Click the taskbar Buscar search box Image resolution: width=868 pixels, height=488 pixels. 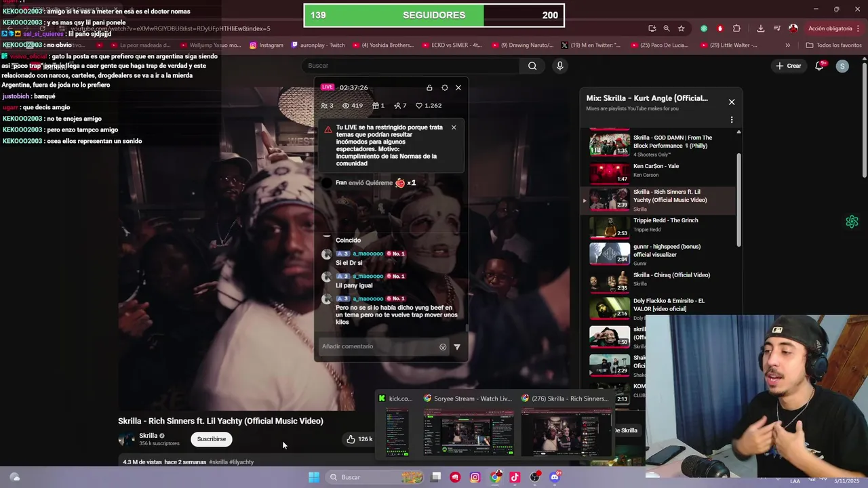click(x=375, y=477)
